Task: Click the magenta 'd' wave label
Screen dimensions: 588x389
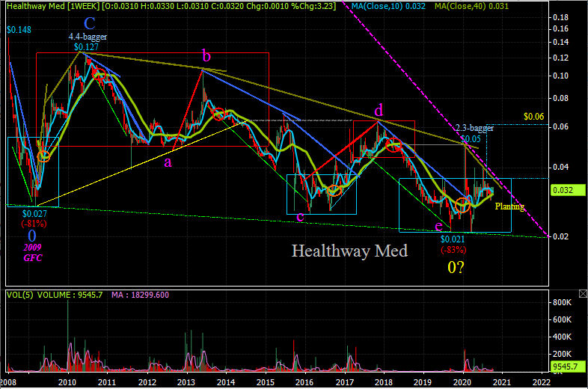Action: (379, 109)
